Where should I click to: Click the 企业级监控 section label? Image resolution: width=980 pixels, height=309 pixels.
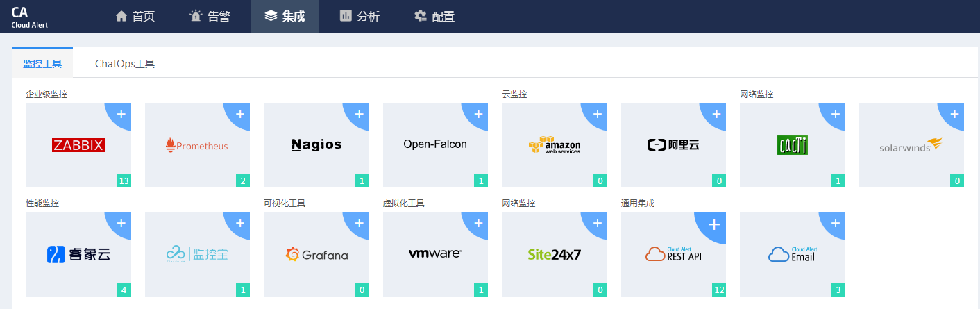point(47,94)
